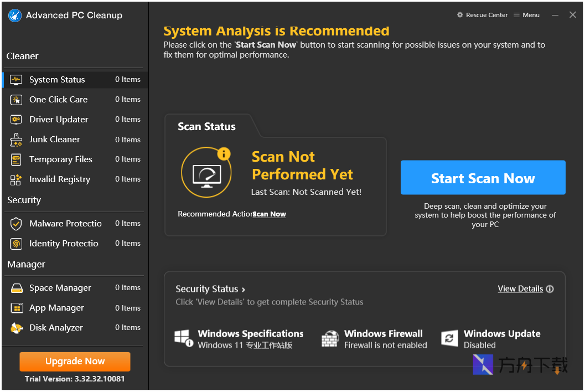
Task: Click the Advanced PC Cleanup logo icon
Action: (x=15, y=16)
